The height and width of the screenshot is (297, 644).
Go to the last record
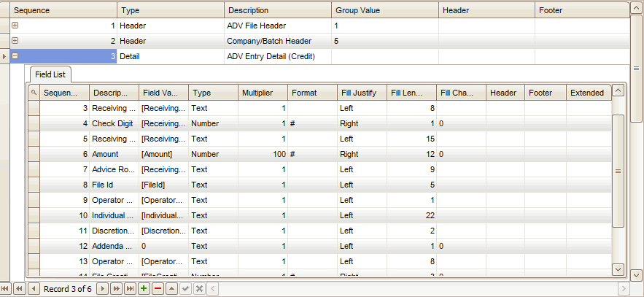point(130,289)
